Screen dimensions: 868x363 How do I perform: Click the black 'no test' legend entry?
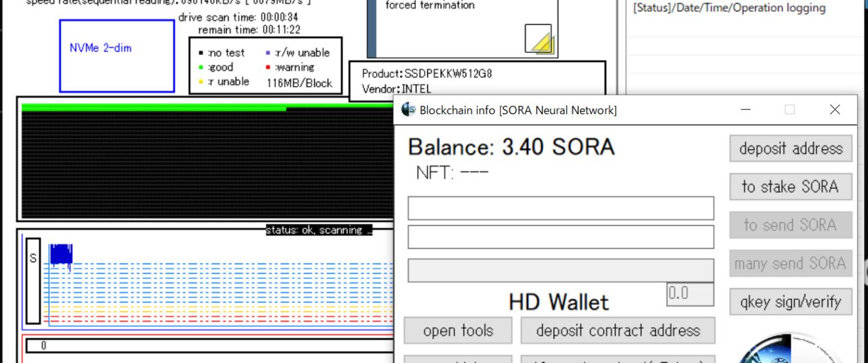(x=222, y=52)
